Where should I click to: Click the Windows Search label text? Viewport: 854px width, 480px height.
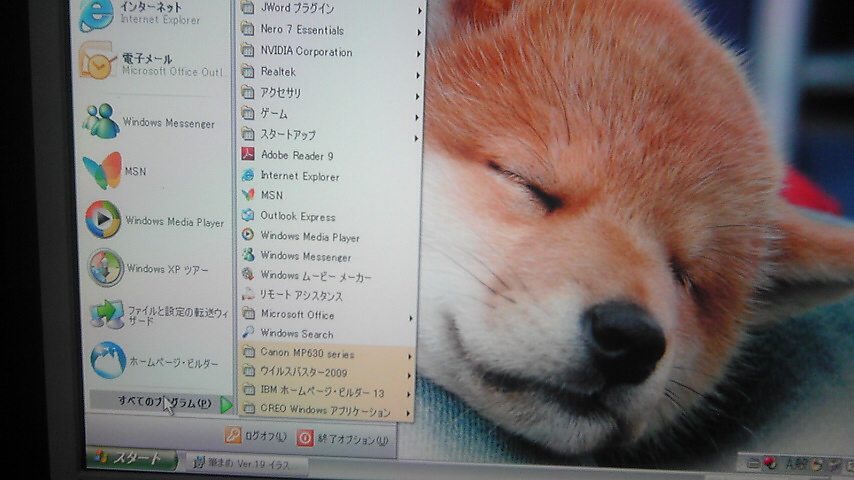click(296, 333)
